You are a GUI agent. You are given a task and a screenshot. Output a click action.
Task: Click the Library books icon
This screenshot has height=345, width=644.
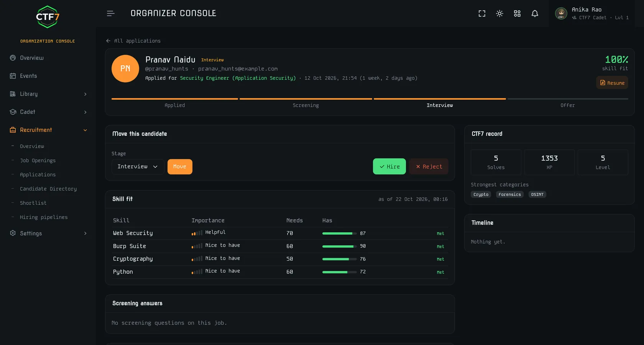point(13,94)
